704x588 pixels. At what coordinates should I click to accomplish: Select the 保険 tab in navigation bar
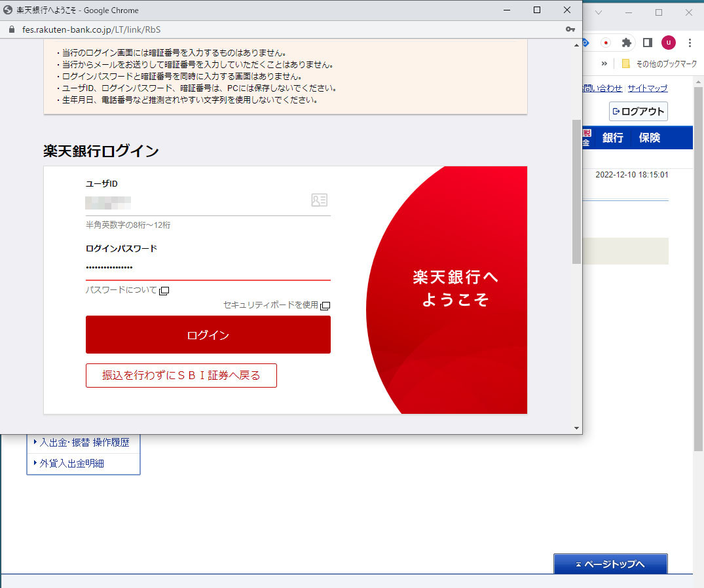point(650,138)
